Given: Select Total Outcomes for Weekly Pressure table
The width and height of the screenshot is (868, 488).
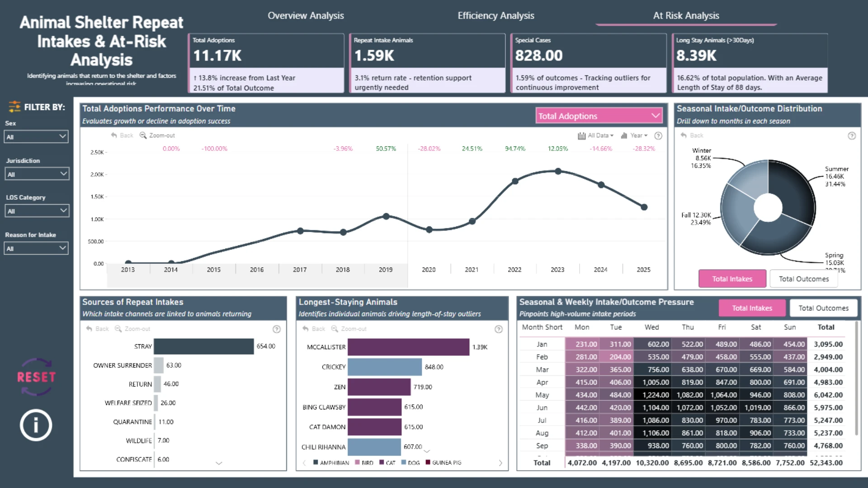Looking at the screenshot, I should pyautogui.click(x=824, y=308).
